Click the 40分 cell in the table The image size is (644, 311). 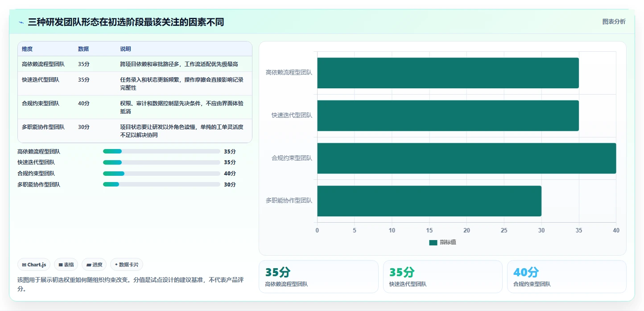click(x=84, y=104)
